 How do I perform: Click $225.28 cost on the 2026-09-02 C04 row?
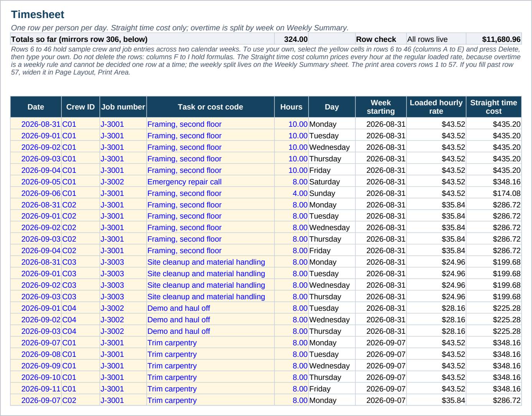click(494, 320)
